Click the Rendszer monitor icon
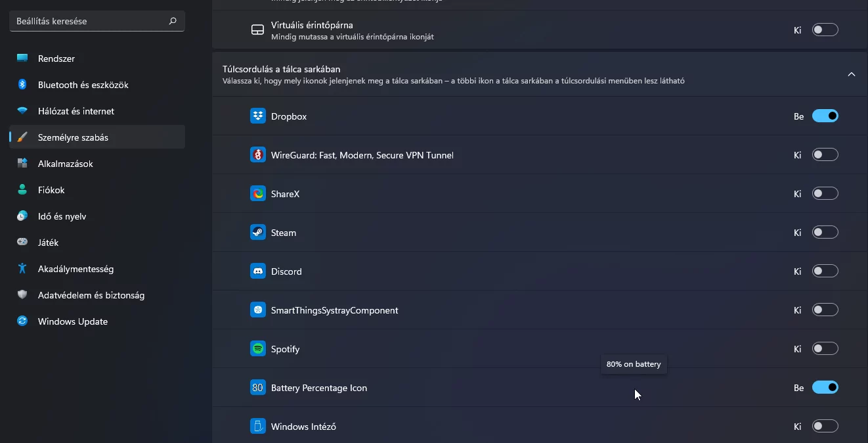This screenshot has width=868, height=443. click(22, 58)
